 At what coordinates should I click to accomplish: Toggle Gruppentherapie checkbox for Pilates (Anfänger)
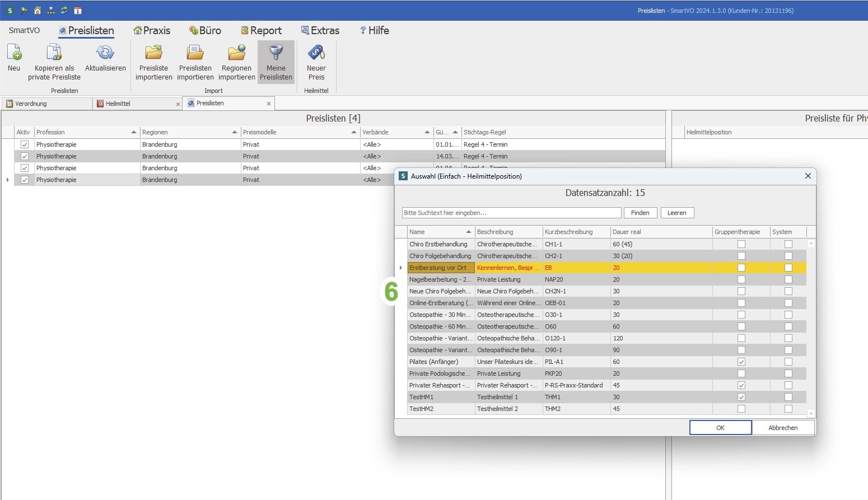[x=741, y=362]
